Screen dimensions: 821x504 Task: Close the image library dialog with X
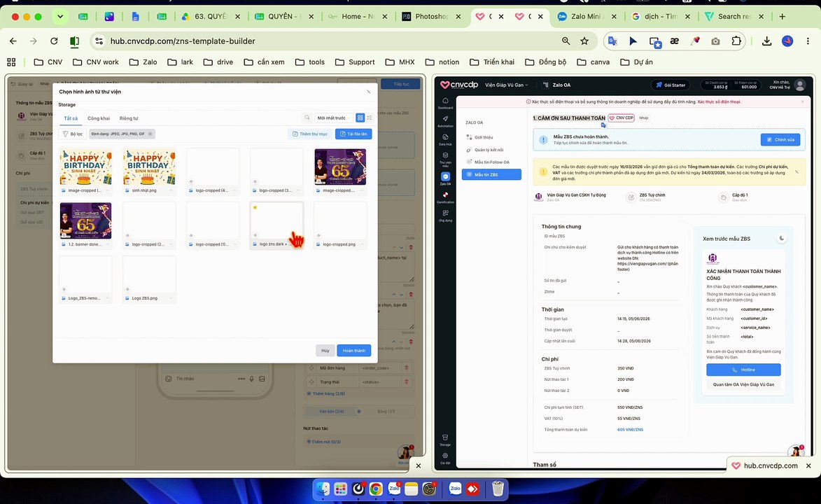[369, 92]
